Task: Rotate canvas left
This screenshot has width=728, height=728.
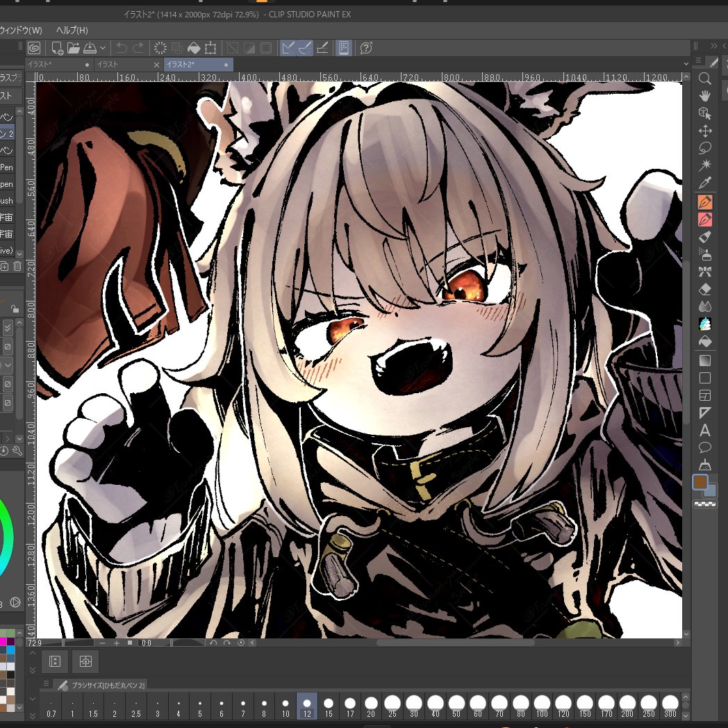Action: [213, 643]
